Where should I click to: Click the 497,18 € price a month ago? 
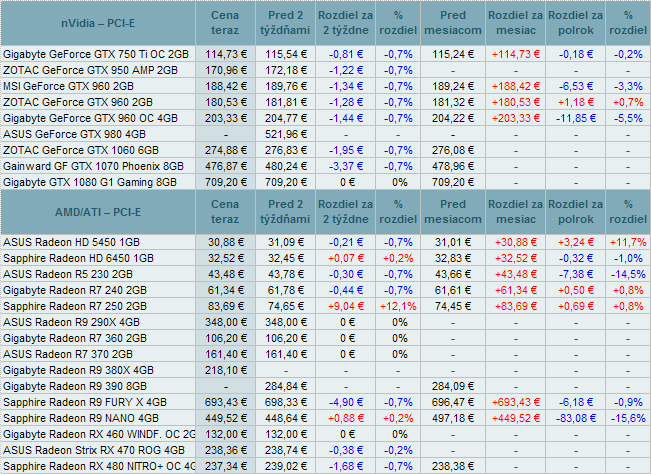click(x=453, y=418)
